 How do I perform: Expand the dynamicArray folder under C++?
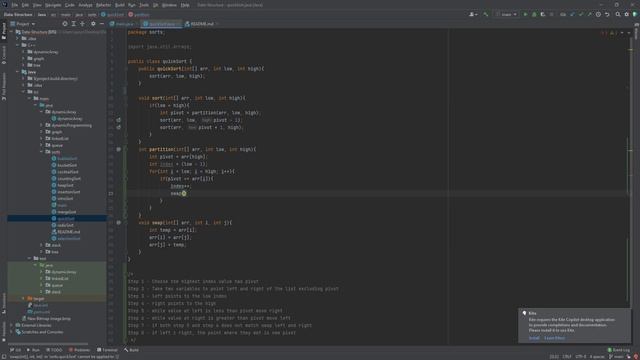pos(24,52)
